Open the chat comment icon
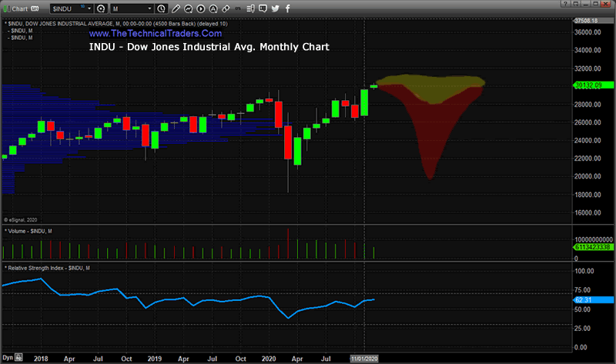 [263, 8]
